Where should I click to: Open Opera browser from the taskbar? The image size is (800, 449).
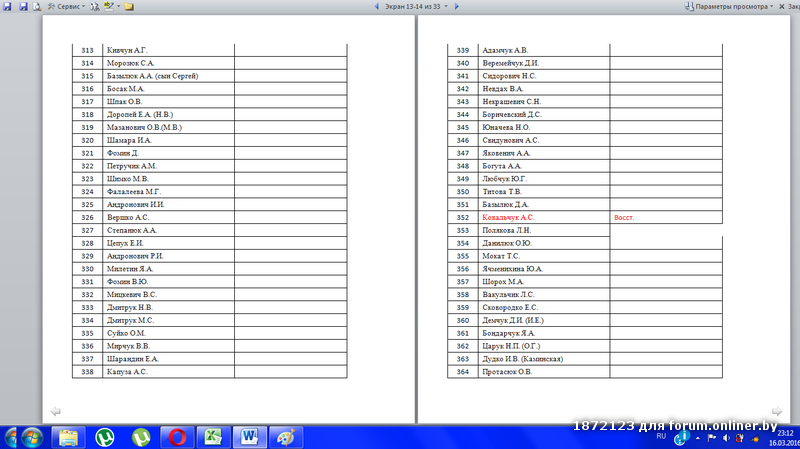pos(177,438)
